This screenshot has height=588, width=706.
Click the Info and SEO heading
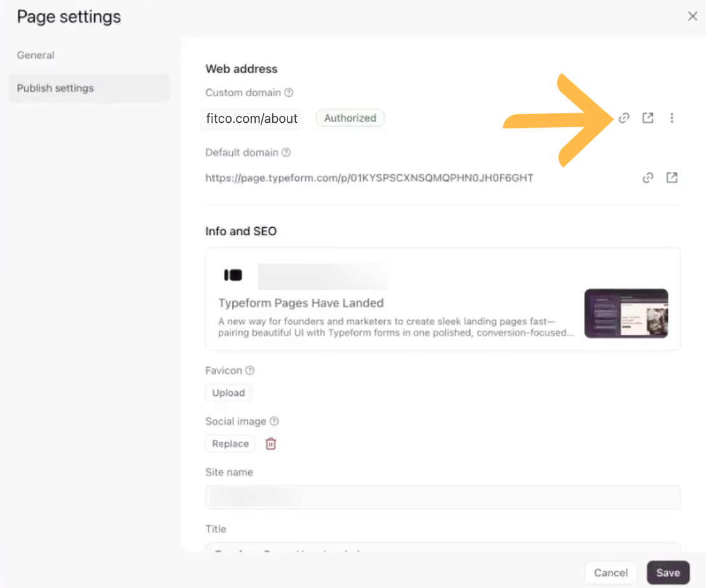(x=241, y=231)
